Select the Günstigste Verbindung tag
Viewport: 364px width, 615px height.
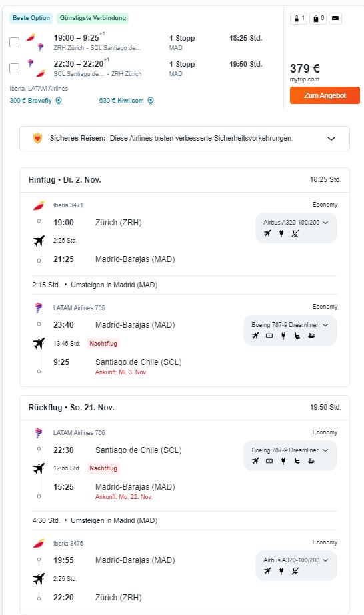coord(93,18)
